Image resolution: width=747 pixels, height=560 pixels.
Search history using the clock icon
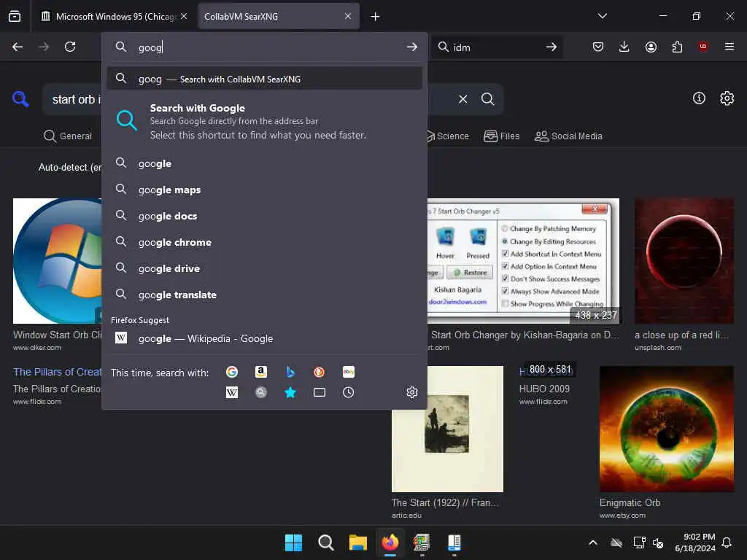pos(348,392)
